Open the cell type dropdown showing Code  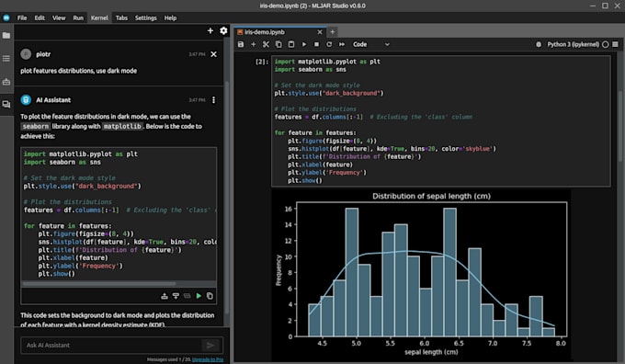tap(370, 44)
